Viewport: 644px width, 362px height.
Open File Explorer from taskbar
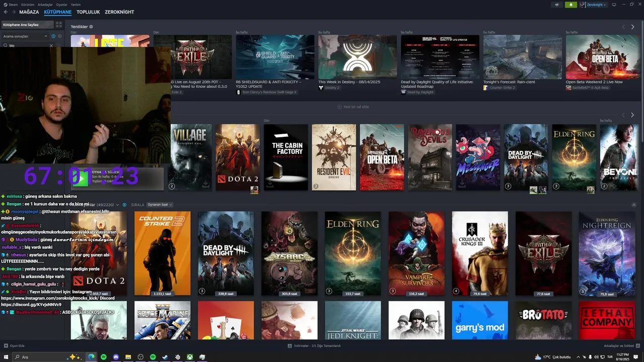tap(128, 357)
